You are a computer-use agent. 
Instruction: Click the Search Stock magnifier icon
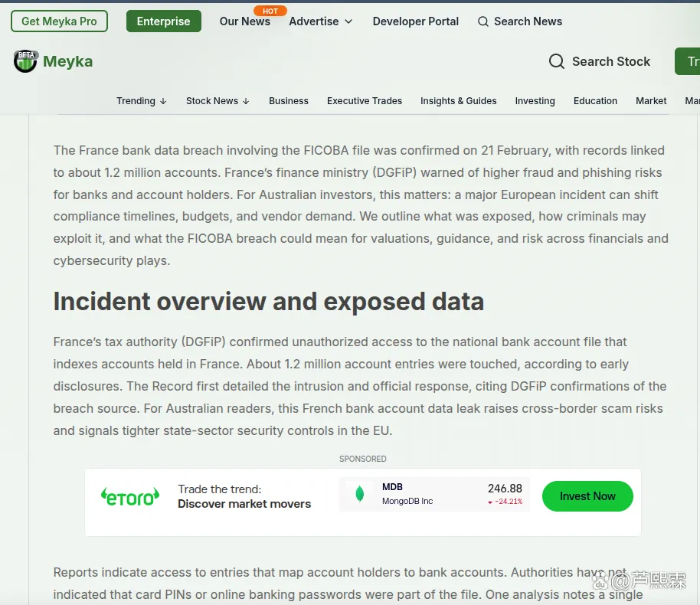pos(556,61)
